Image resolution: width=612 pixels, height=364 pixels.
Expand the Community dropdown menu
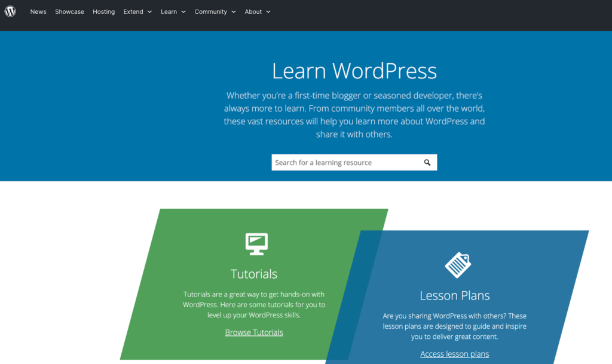215,12
